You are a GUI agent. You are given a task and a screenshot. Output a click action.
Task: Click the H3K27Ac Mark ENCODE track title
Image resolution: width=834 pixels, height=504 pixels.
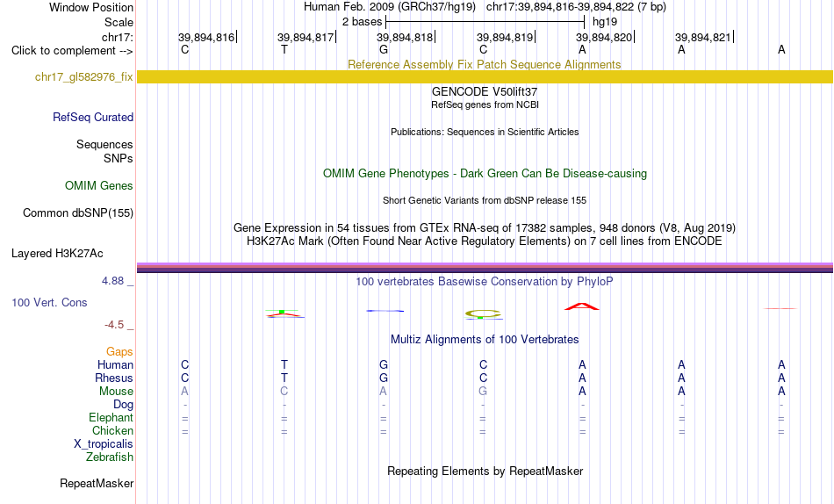[x=485, y=241]
